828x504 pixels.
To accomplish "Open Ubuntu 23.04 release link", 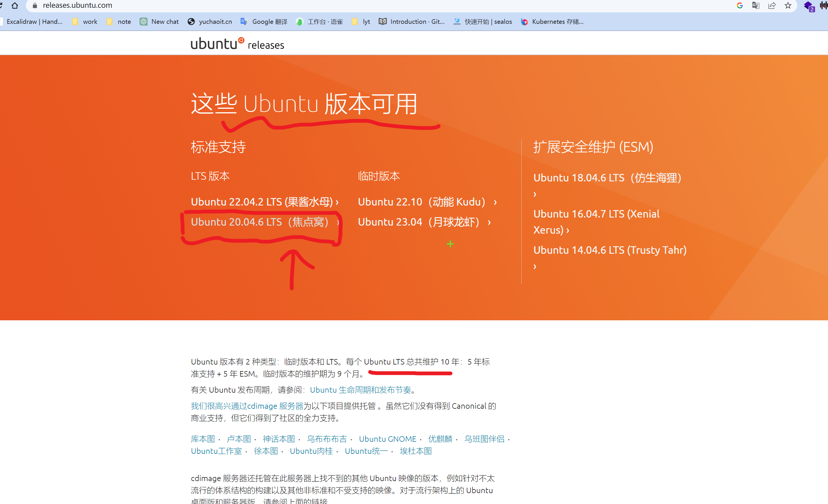I will pyautogui.click(x=424, y=222).
